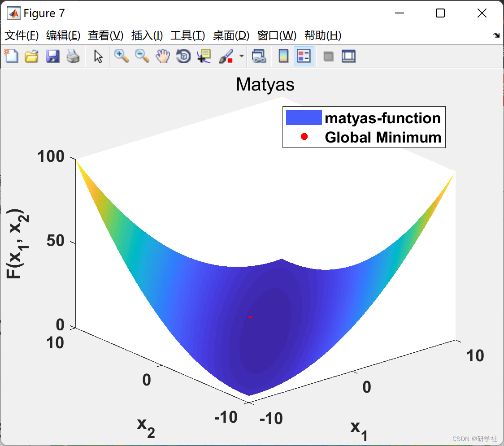This screenshot has width=504, height=446.
Task: Open a file via the folder icon
Action: (x=31, y=56)
